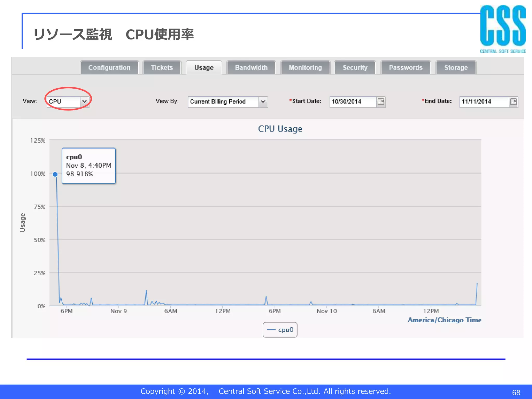Image resolution: width=532 pixels, height=399 pixels.
Task: Click the Start Date field 10/30/2014
Action: pos(353,102)
